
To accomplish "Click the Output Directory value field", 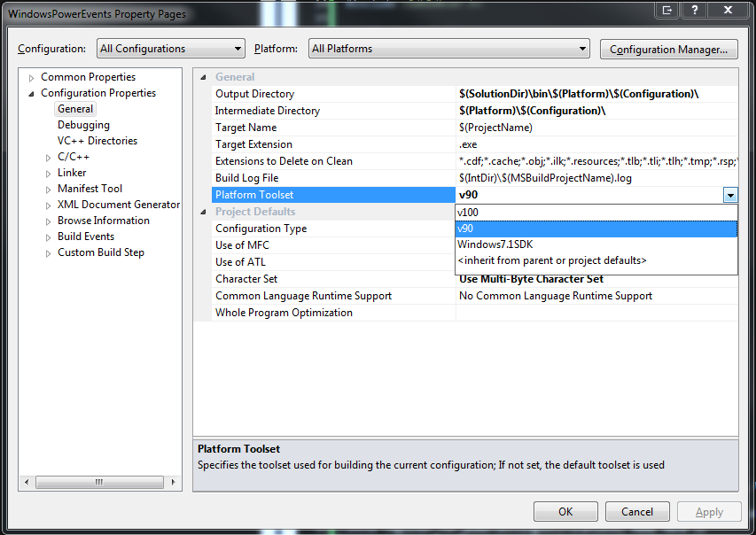I will [x=596, y=94].
